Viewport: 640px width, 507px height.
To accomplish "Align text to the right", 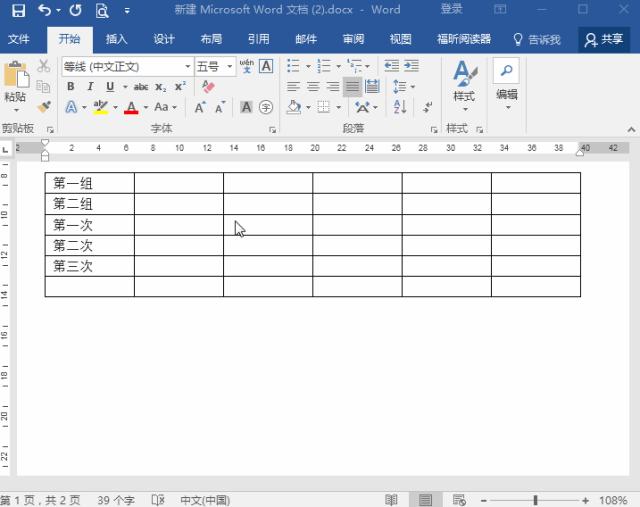I will 333,87.
